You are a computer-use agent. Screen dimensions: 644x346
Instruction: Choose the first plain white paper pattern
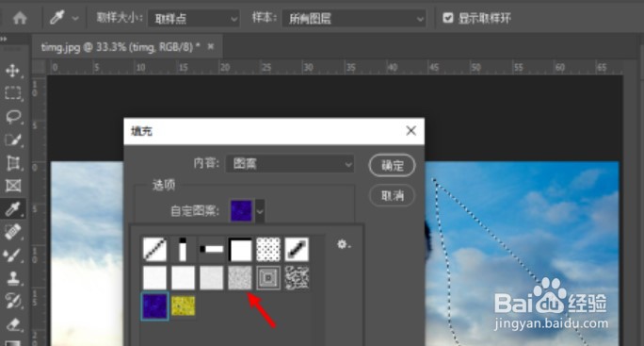[x=154, y=278]
